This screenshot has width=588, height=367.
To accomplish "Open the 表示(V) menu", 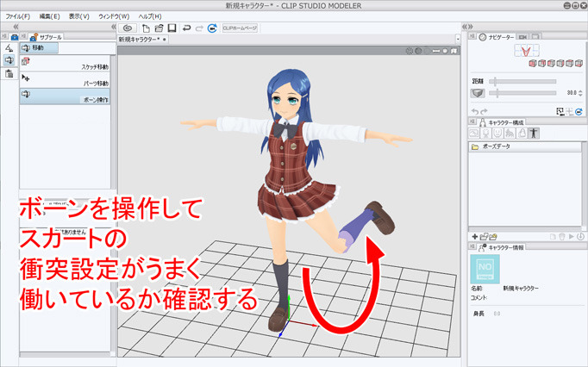I will [78, 16].
